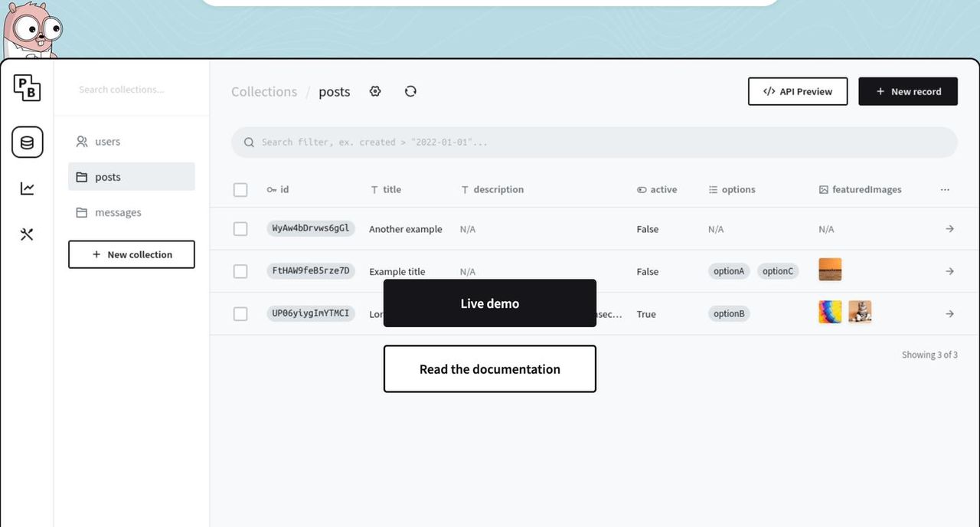The height and width of the screenshot is (527, 980).
Task: Click the New collection button
Action: pyautogui.click(x=132, y=254)
